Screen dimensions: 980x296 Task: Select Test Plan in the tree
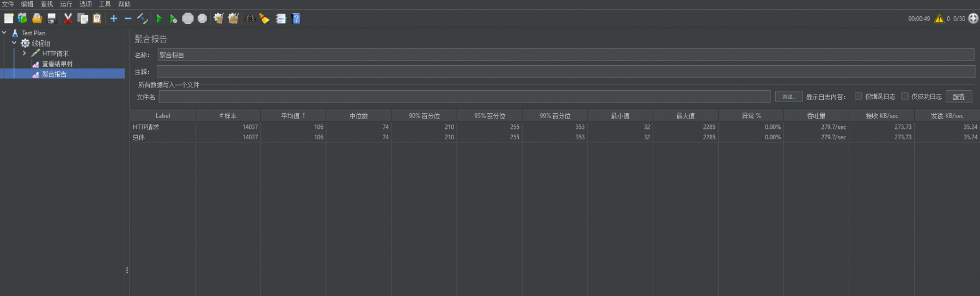(34, 33)
